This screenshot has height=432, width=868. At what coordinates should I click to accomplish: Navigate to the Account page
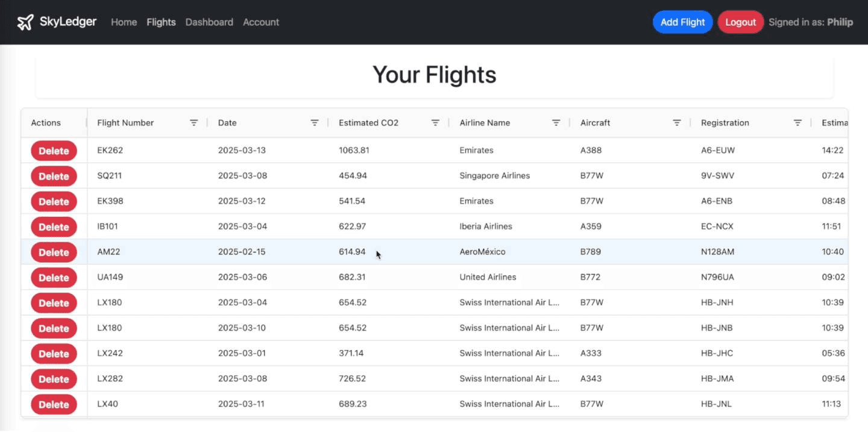[260, 22]
